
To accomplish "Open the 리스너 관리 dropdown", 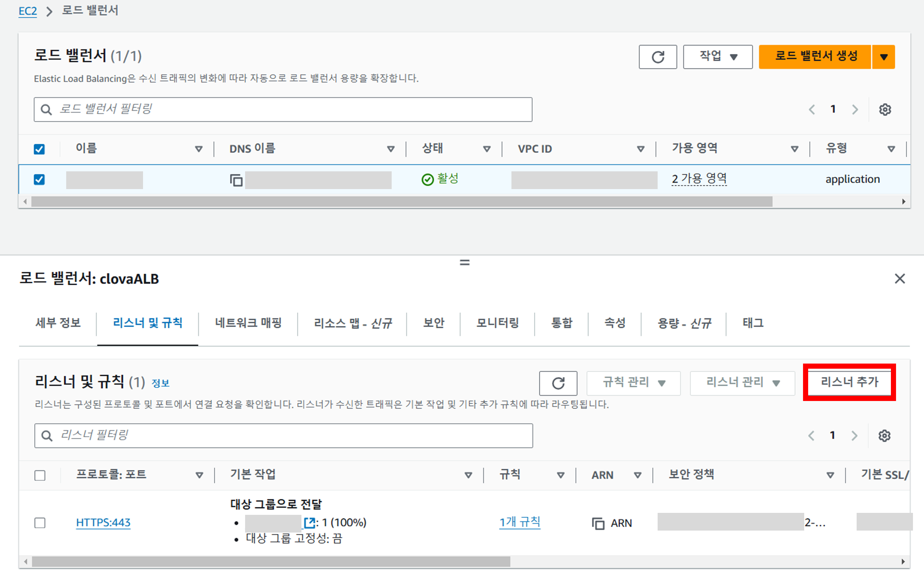I will pyautogui.click(x=742, y=382).
